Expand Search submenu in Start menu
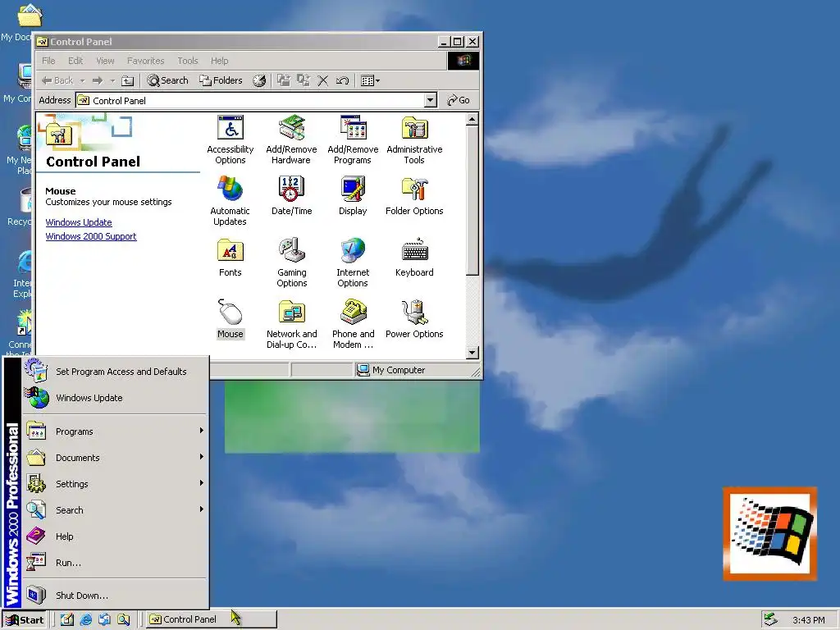840x630 pixels. pos(115,510)
